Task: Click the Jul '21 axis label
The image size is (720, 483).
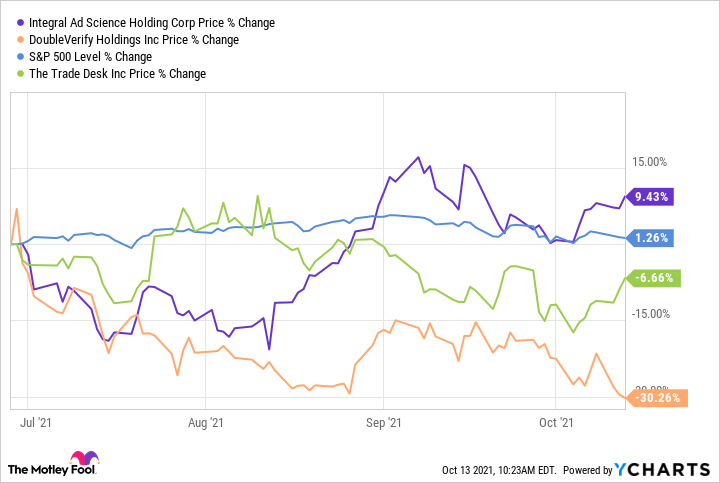Action: point(37,424)
